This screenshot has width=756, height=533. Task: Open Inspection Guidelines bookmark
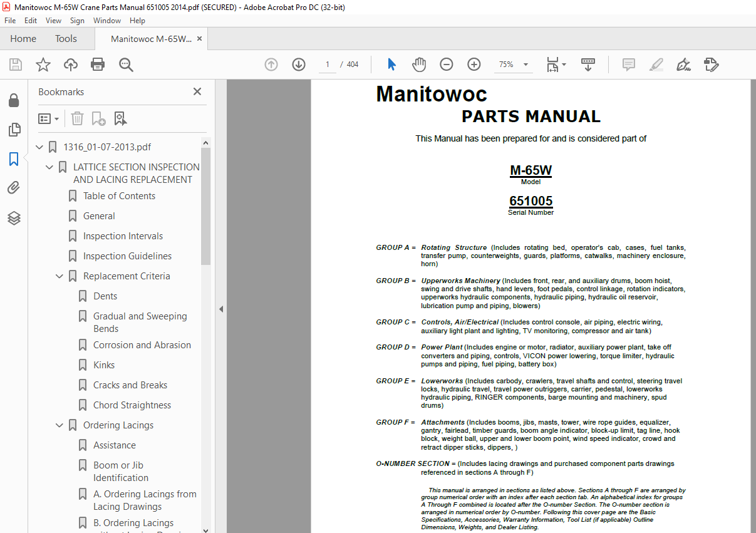[127, 256]
